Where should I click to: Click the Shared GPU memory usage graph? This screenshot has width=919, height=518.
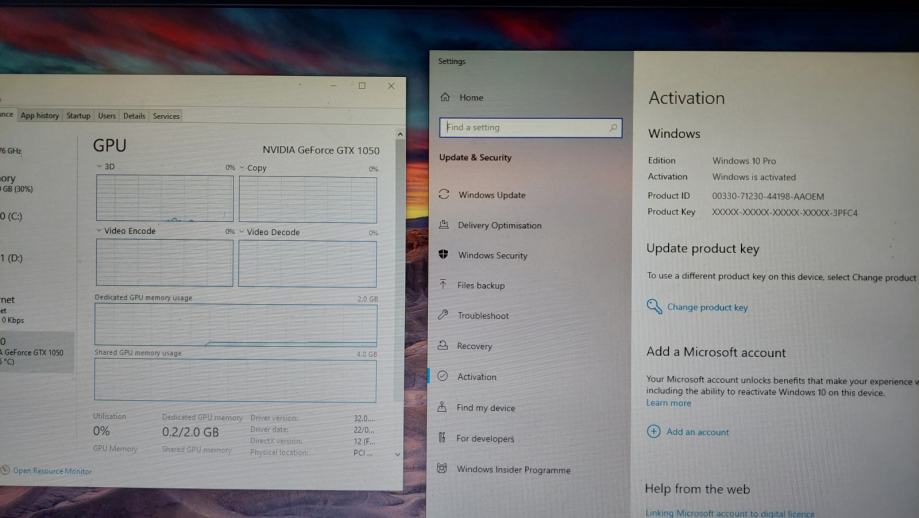(235, 381)
